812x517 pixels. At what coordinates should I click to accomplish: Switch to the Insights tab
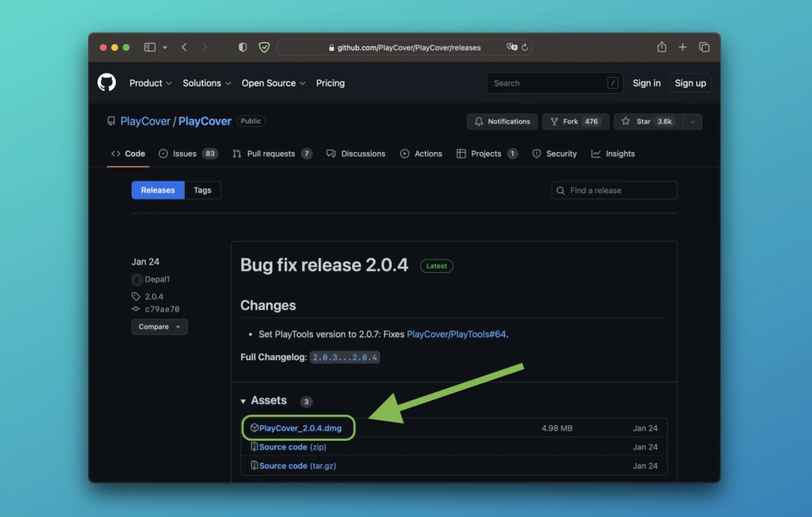613,153
